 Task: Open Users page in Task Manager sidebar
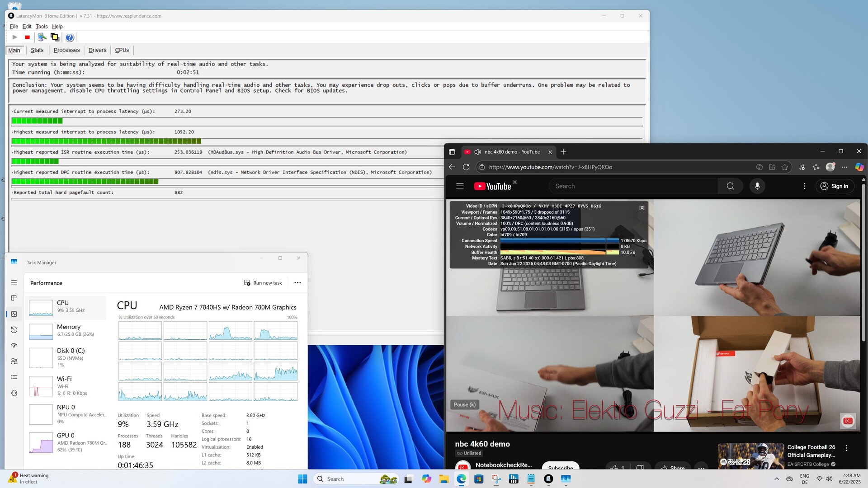[x=14, y=361]
